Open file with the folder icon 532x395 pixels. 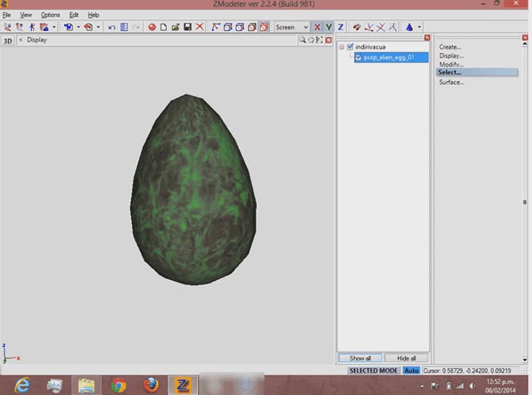[x=175, y=27]
